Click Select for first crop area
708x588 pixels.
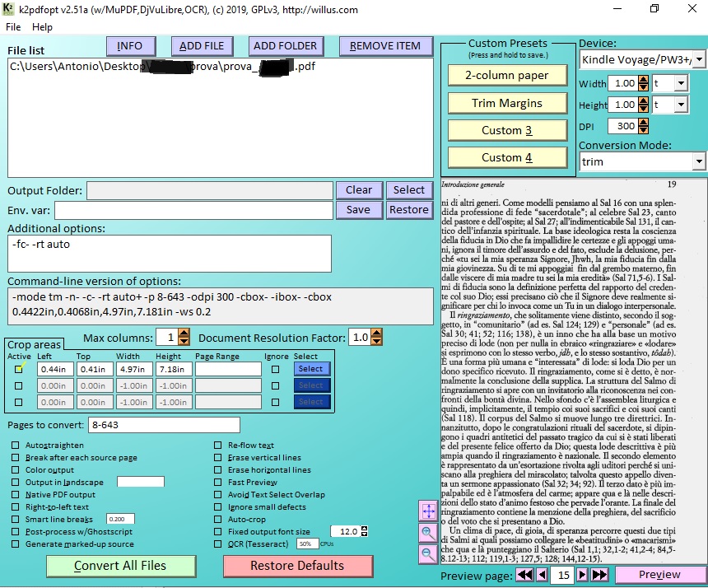click(312, 369)
